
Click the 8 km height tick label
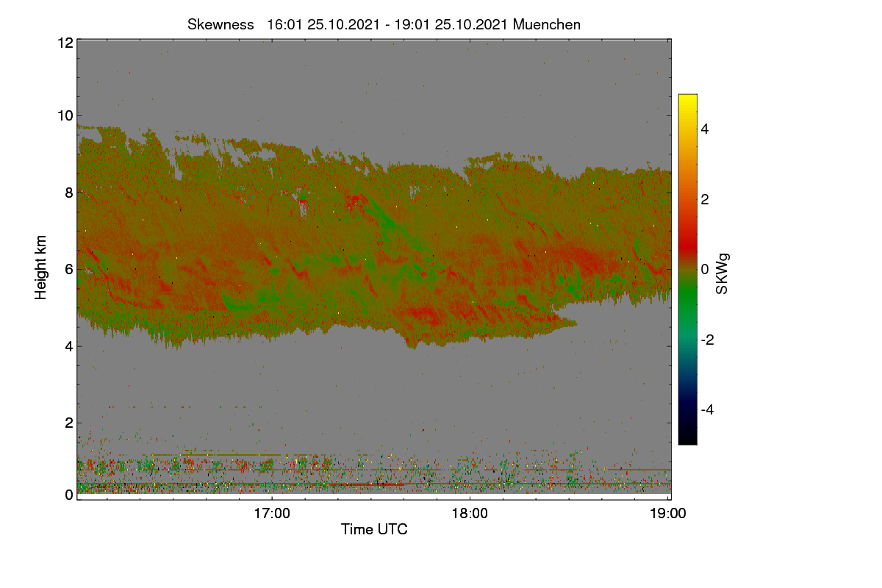pos(69,193)
